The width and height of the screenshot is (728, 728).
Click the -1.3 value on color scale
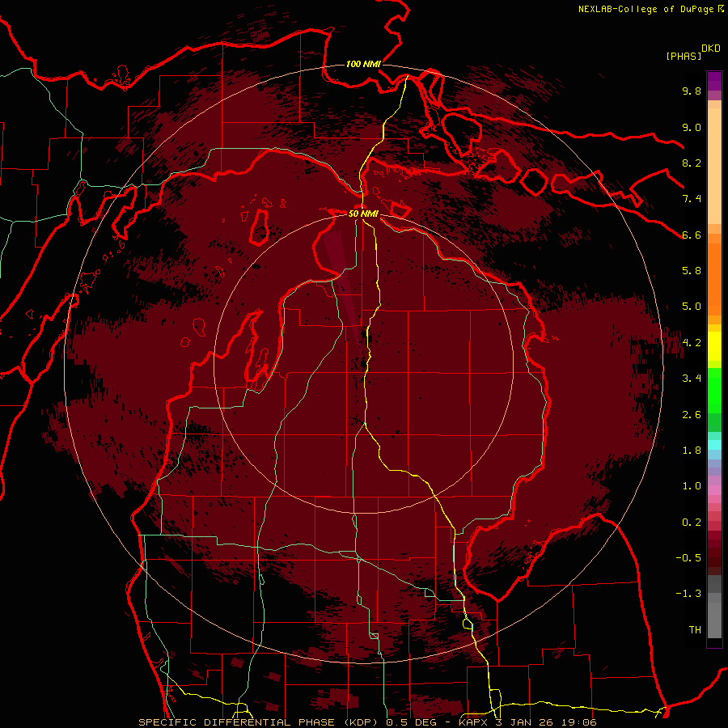688,594
